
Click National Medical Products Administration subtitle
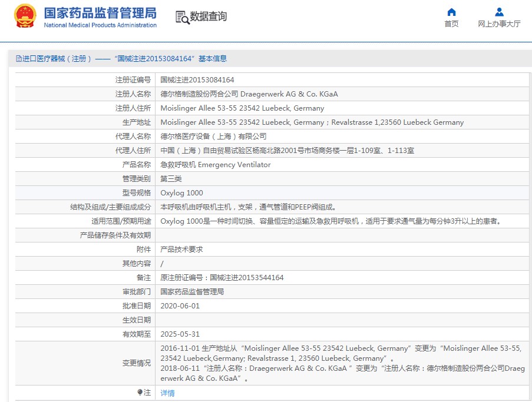[100, 25]
